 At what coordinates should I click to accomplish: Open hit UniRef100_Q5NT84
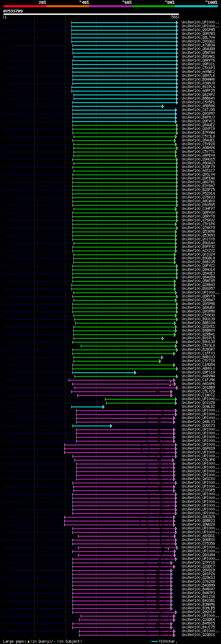click(198, 53)
